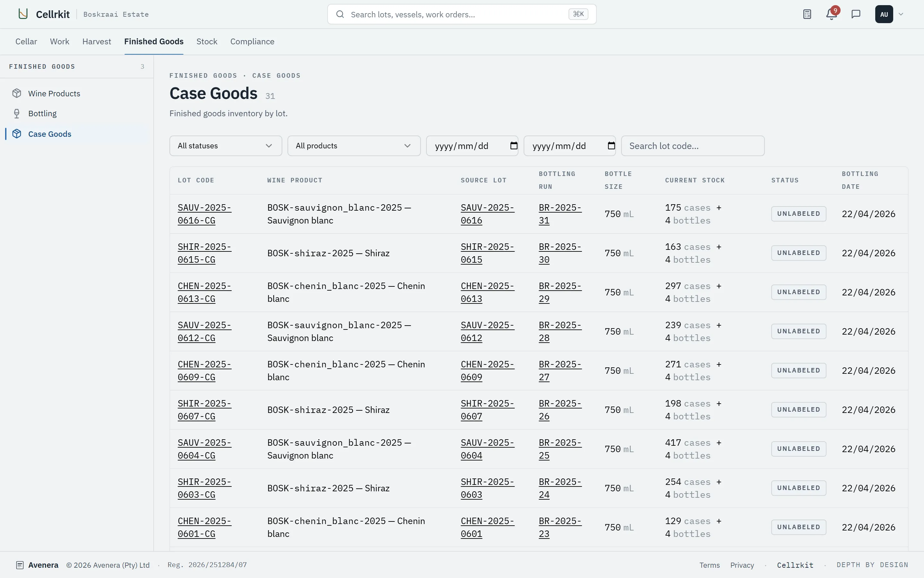924x578 pixels.
Task: Open the All statuses dropdown
Action: click(x=226, y=146)
